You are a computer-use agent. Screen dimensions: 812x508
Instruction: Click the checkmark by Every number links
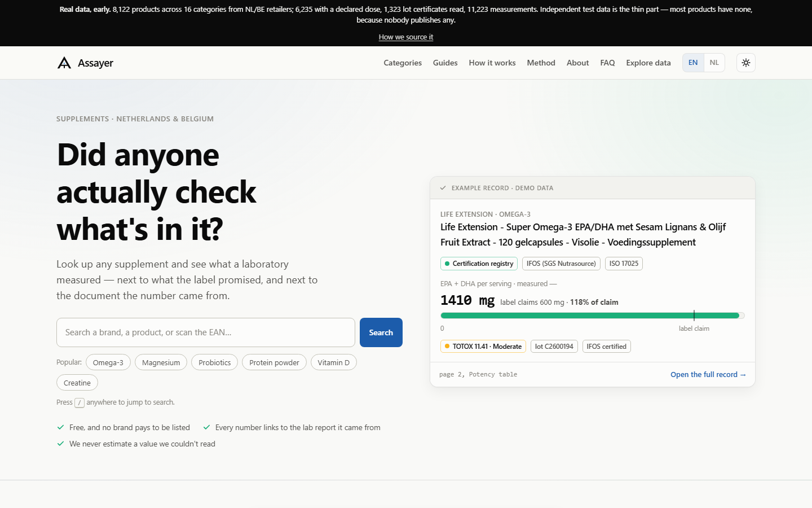pyautogui.click(x=206, y=427)
